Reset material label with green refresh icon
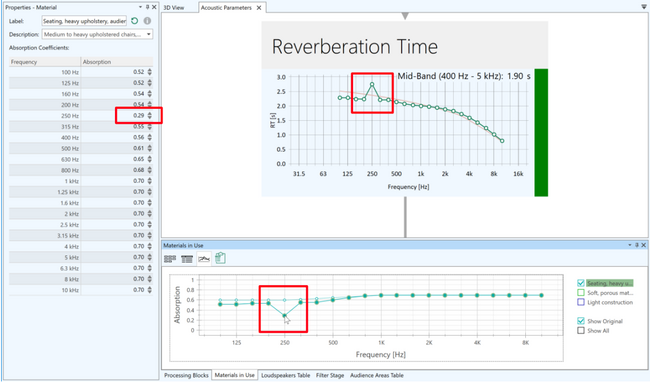Viewport: 650px width, 382px height. click(x=134, y=21)
